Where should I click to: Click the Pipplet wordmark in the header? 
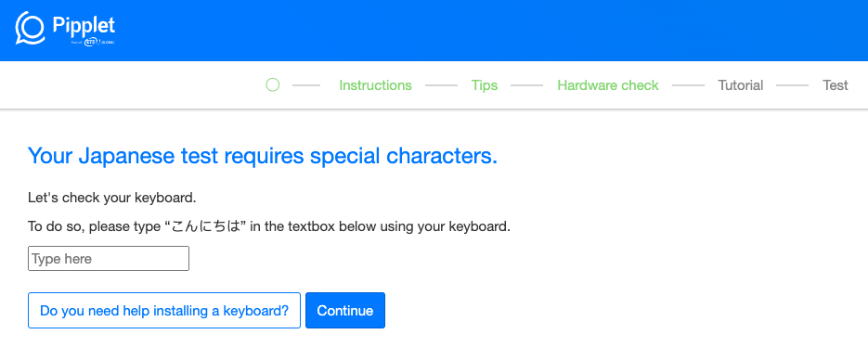point(84,25)
